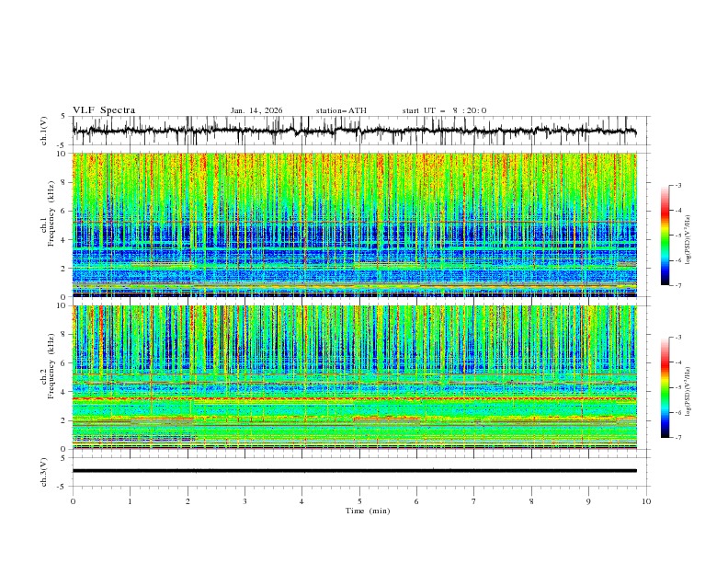The image size is (728, 563).
Task: Click the "Time (min)" x-axis label
Action: click(x=368, y=511)
